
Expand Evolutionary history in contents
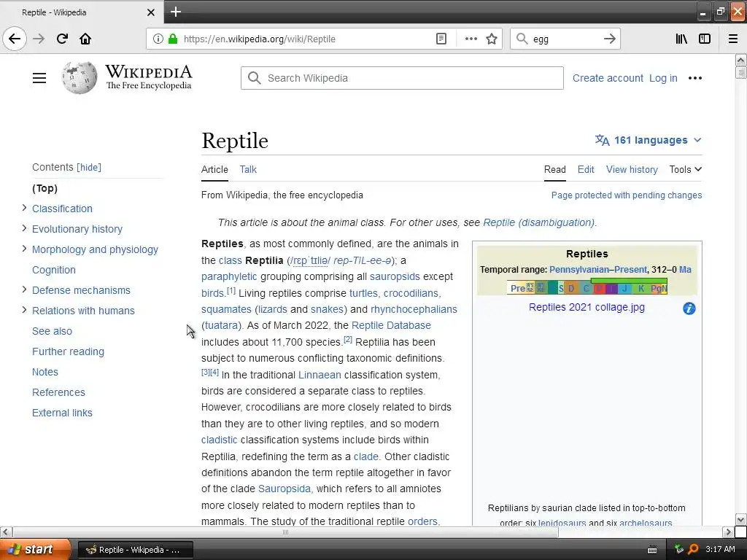[x=24, y=228]
